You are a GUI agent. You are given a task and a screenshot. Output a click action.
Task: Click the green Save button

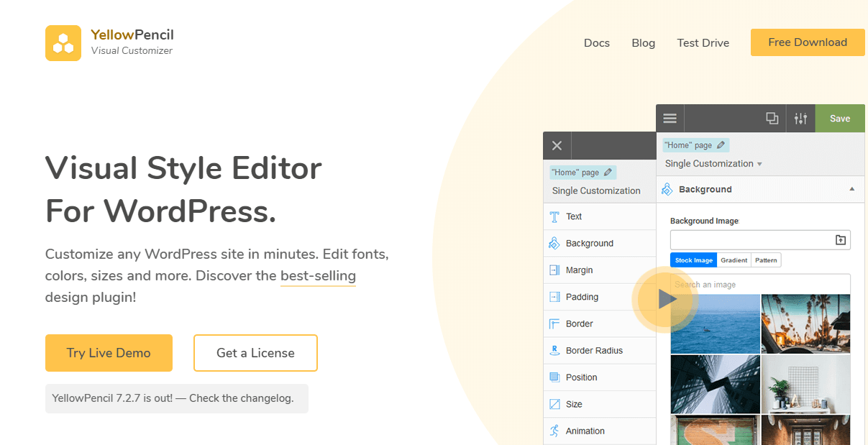pos(840,119)
